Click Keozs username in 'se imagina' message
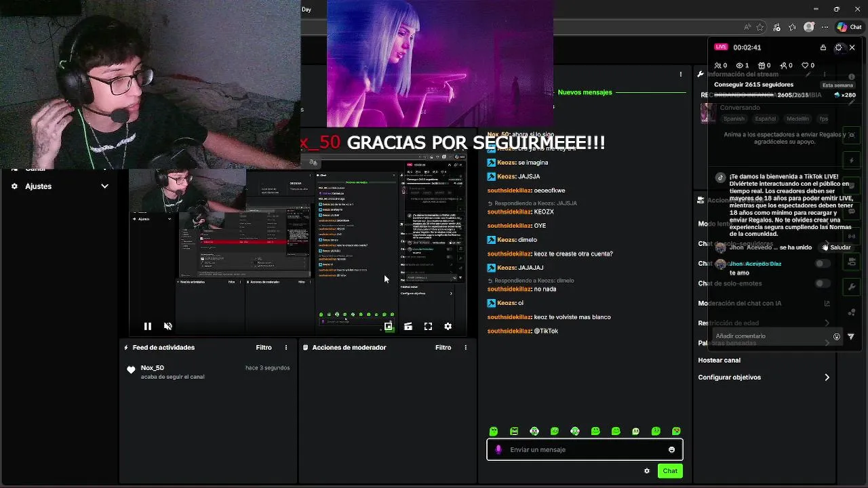The height and width of the screenshot is (488, 868). (x=506, y=163)
